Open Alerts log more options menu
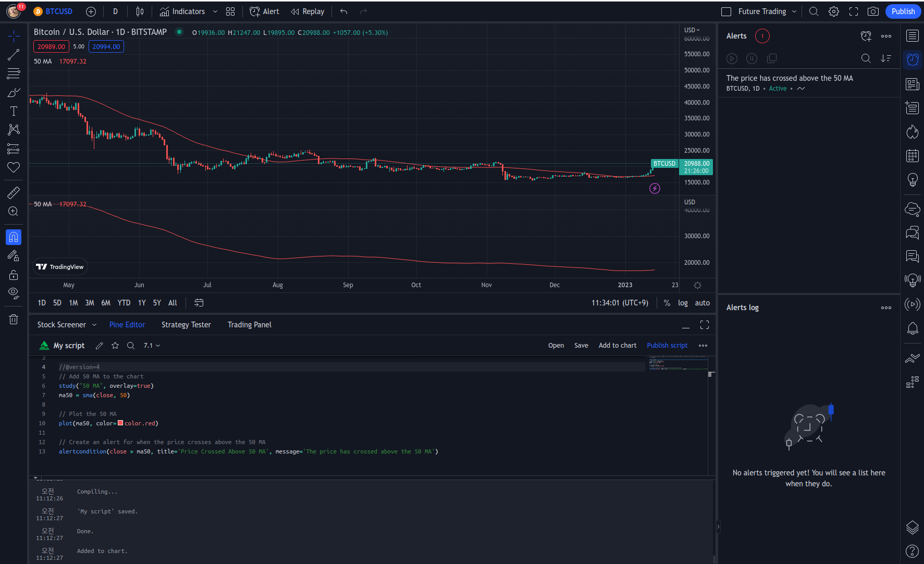 (x=886, y=308)
